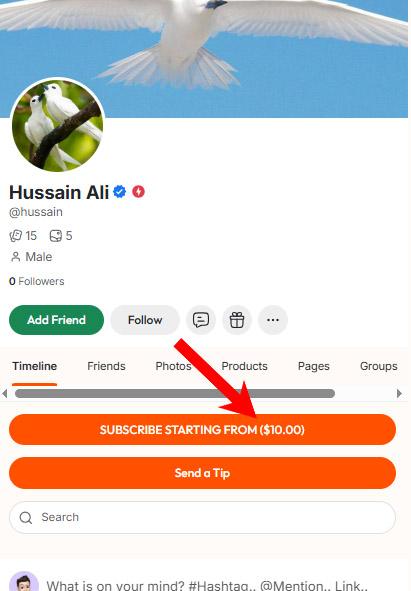
Task: Click the red lightning pro badge
Action: (x=138, y=192)
